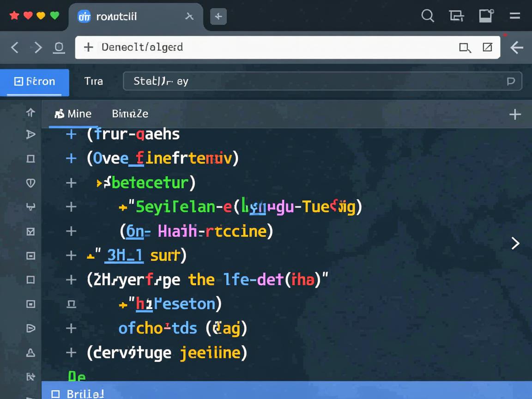This screenshot has width=532, height=399.
Task: Click the hamburger menu icon at top right
Action: [515, 16]
